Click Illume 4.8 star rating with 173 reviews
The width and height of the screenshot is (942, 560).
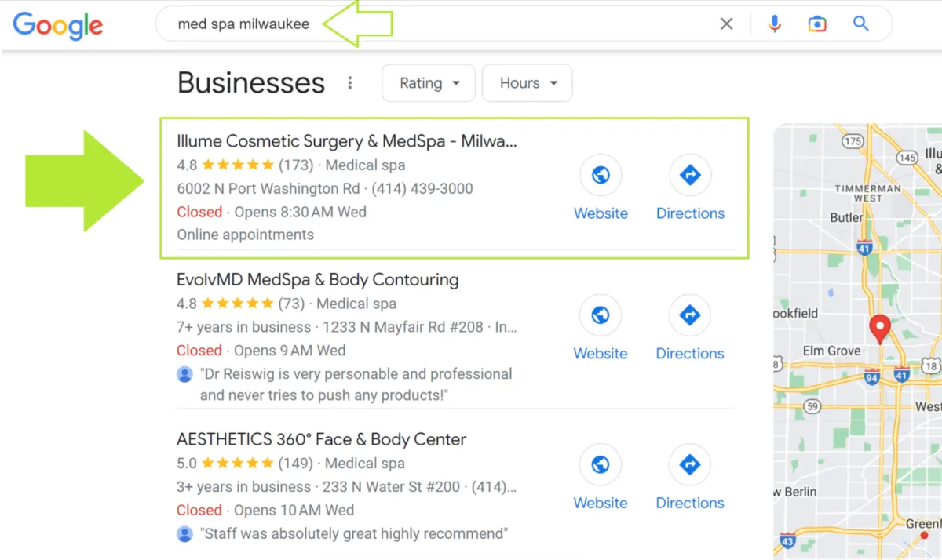tap(245, 165)
